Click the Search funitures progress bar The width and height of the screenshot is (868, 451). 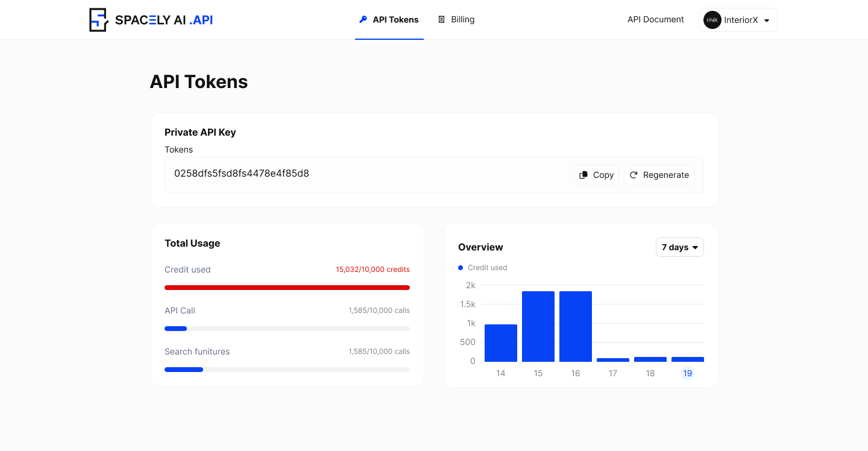tap(287, 370)
